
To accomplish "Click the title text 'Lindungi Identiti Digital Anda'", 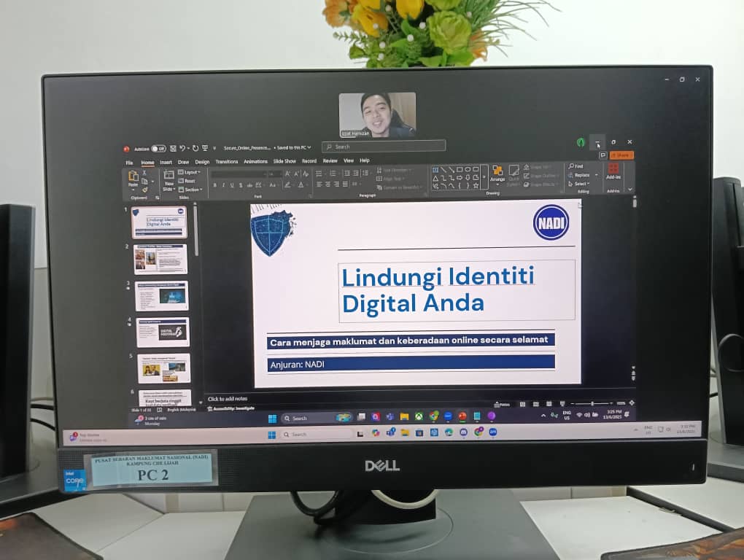I will (x=438, y=289).
